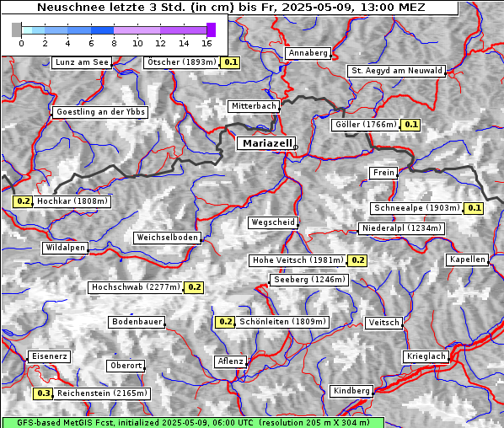Click the Kapellen label
The height and width of the screenshot is (428, 504).
pyautogui.click(x=468, y=259)
